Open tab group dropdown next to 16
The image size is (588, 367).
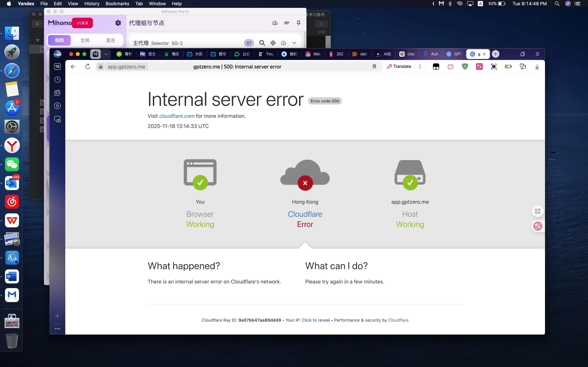point(106,54)
